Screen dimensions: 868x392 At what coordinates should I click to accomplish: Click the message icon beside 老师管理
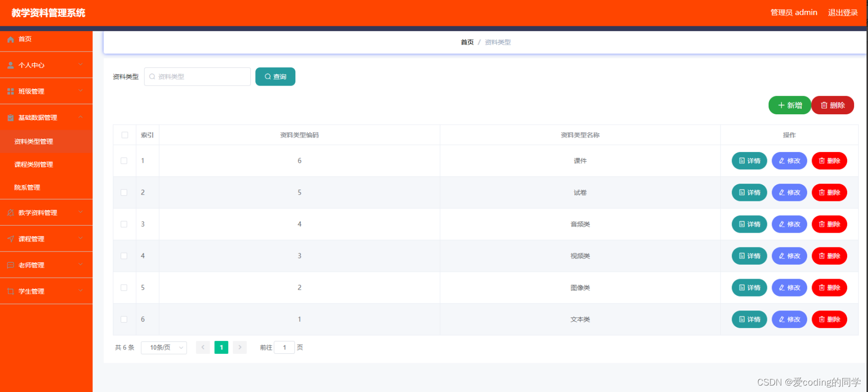[x=10, y=265]
